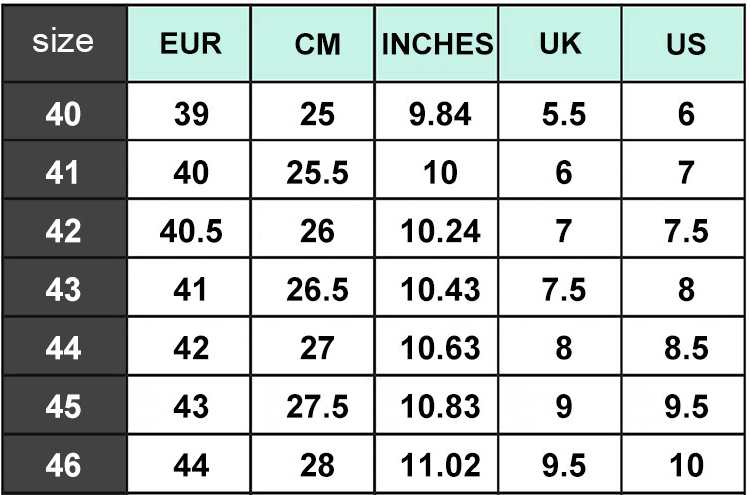Viewport: 750px width, 495px height.
Task: Select the 9.84 inches cell
Action: [438, 114]
